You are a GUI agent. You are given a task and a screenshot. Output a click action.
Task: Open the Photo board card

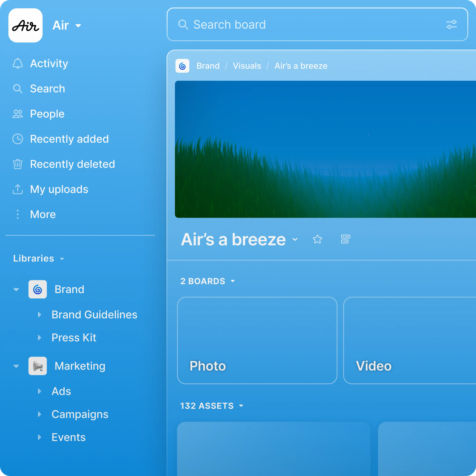(257, 340)
